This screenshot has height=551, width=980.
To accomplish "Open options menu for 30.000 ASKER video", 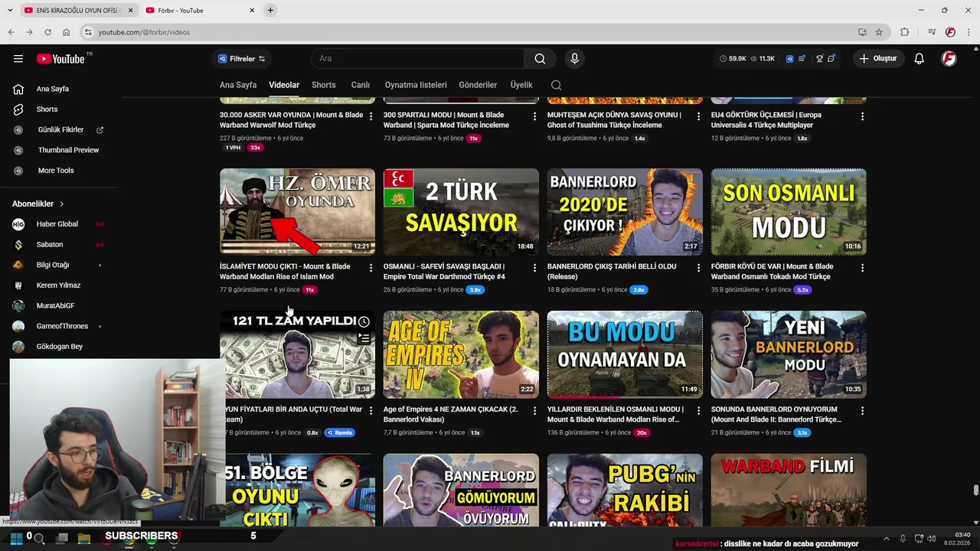I will point(371,116).
